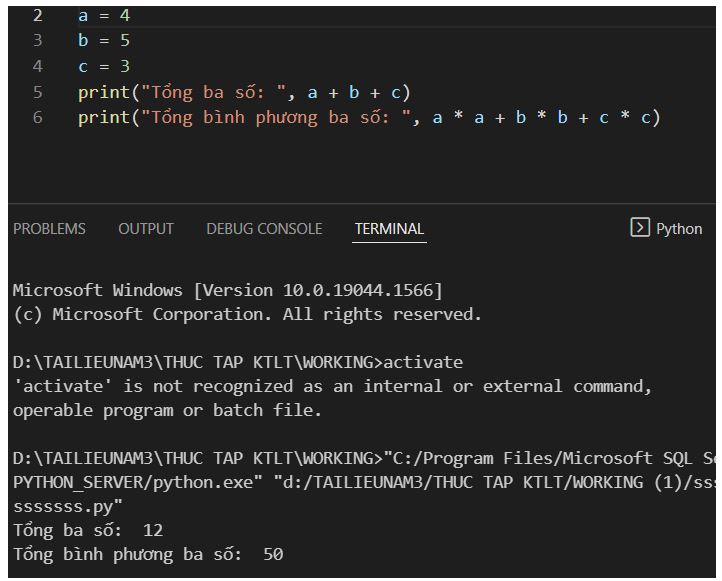
Task: Click line number 6 in the gutter
Action: (38, 118)
